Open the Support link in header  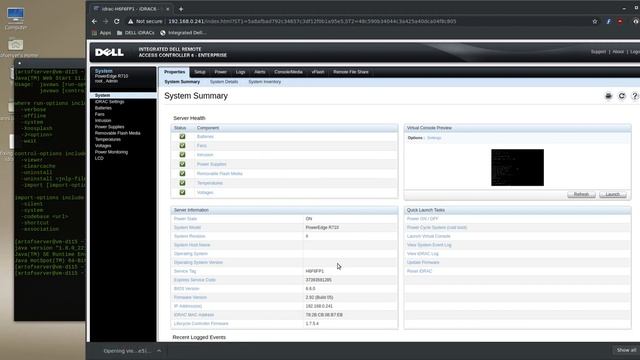click(x=598, y=52)
